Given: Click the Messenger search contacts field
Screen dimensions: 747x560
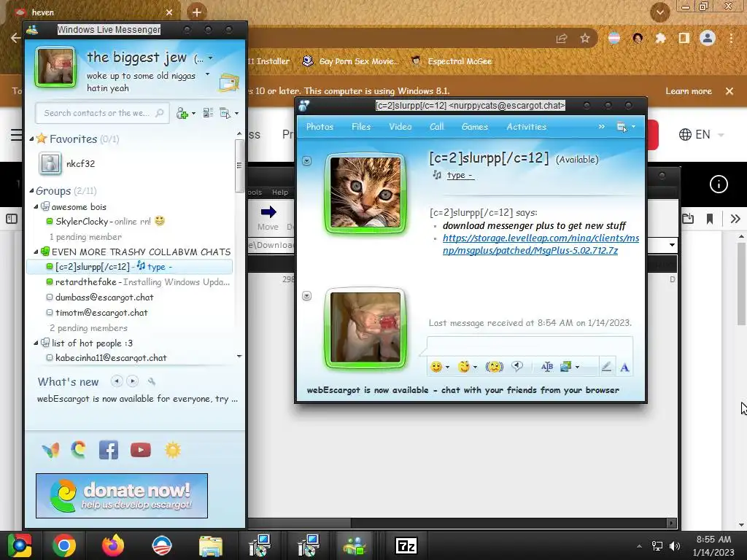Looking at the screenshot, I should 102,113.
